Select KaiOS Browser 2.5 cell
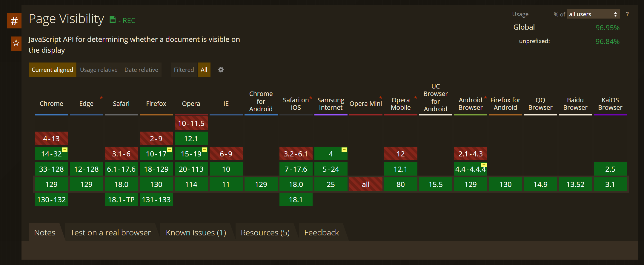This screenshot has width=644, height=265. 610,169
